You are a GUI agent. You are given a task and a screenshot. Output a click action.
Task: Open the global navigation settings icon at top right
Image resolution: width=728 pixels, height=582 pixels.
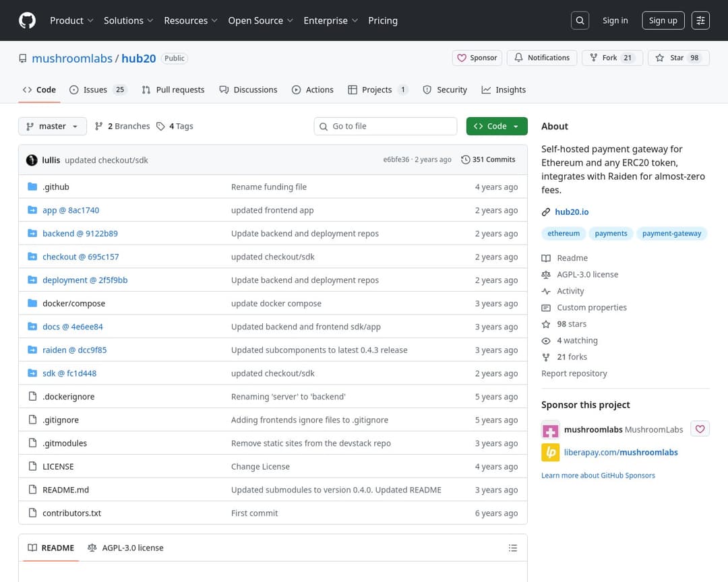click(700, 20)
